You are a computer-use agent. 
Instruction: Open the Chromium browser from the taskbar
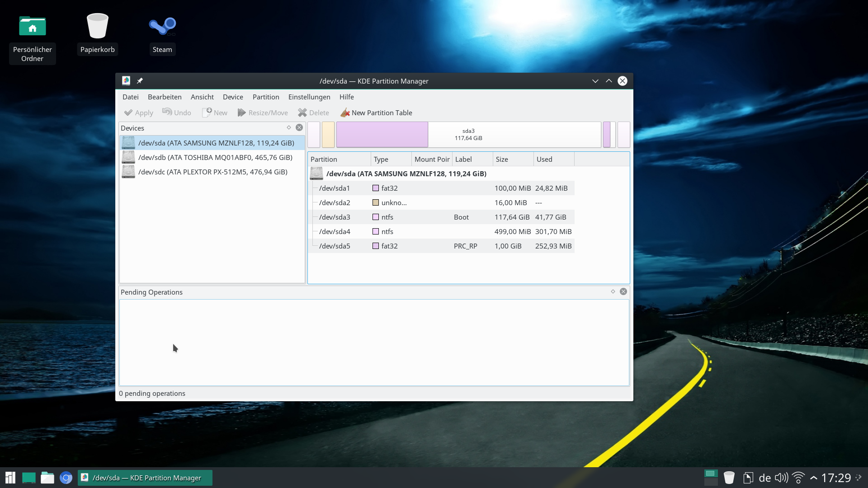click(66, 478)
